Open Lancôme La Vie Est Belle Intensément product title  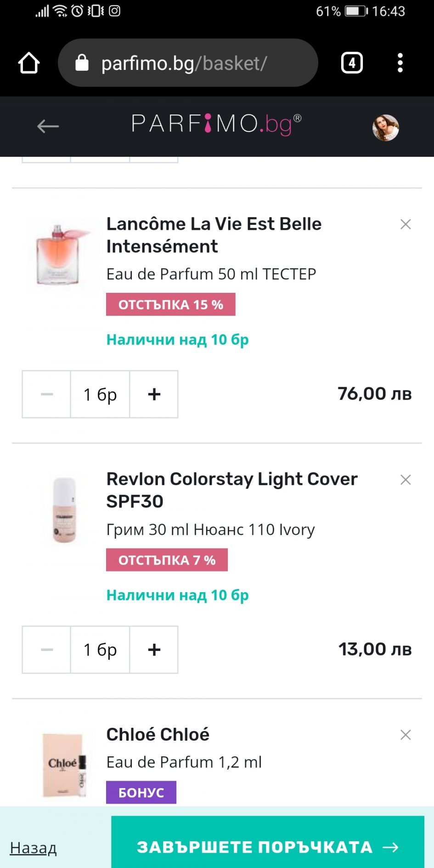[214, 235]
